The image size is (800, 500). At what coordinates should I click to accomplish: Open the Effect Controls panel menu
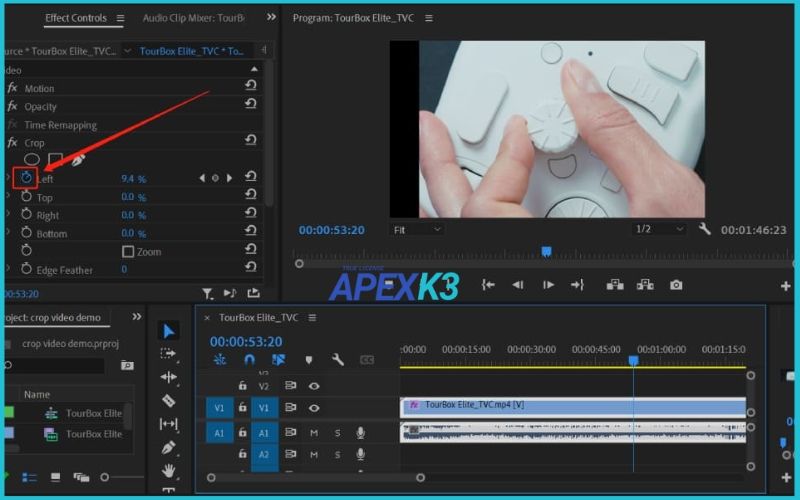pyautogui.click(x=120, y=18)
